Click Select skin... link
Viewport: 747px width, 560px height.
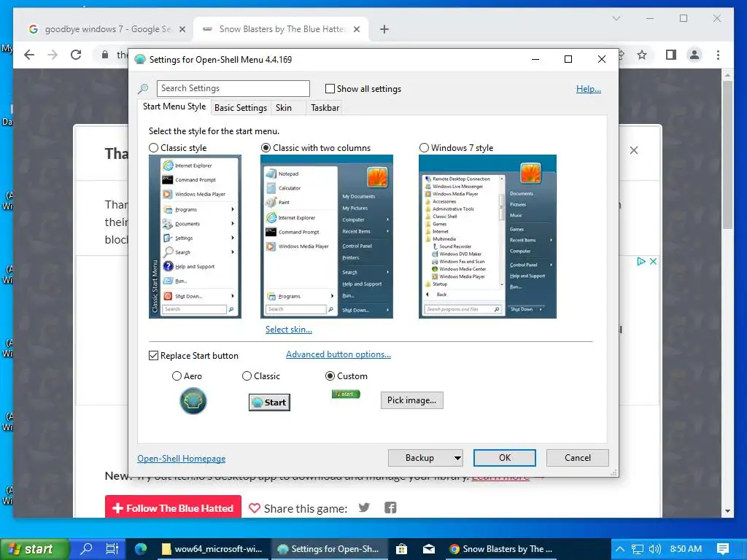point(289,330)
